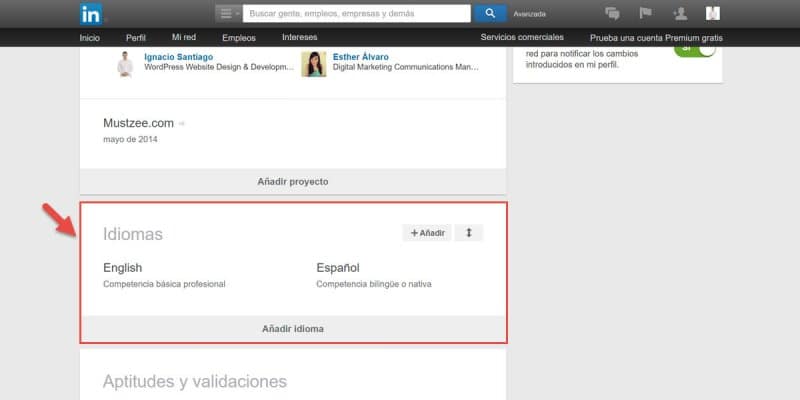Click the + Añadir button in Idiomas
Screen dimensions: 800x400
[x=427, y=233]
